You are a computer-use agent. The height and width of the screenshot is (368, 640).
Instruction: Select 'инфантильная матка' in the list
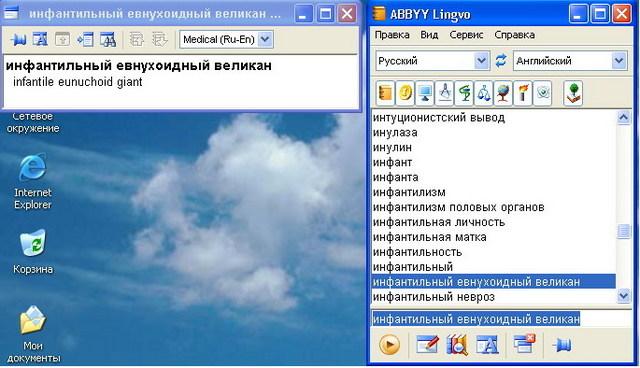pos(493,237)
